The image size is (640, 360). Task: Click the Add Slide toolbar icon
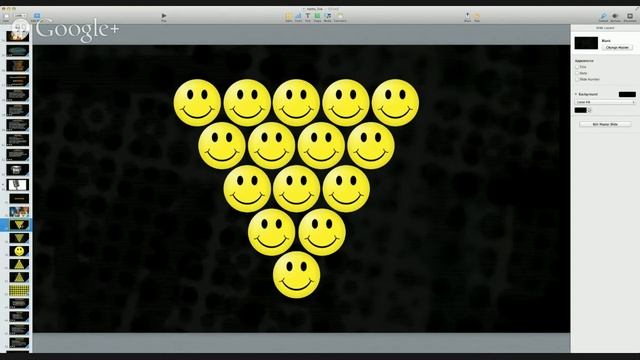tap(37, 17)
